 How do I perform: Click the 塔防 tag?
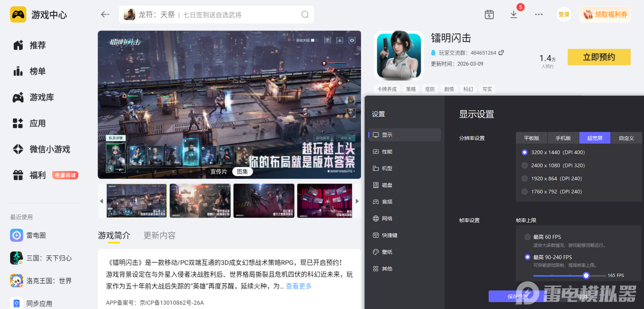coord(430,89)
